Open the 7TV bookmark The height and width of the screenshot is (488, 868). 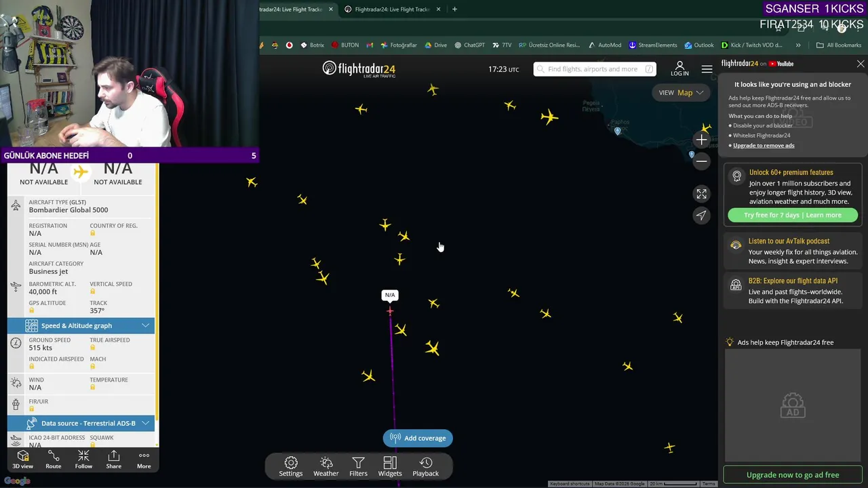coord(502,45)
